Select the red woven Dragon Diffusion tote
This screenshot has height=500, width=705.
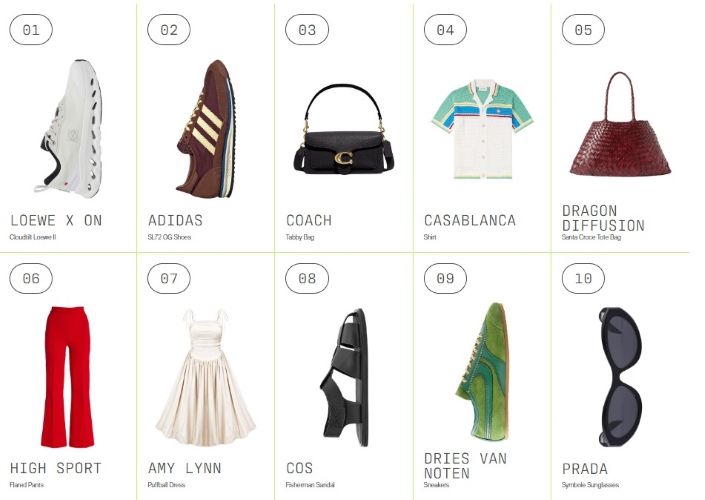(620, 124)
